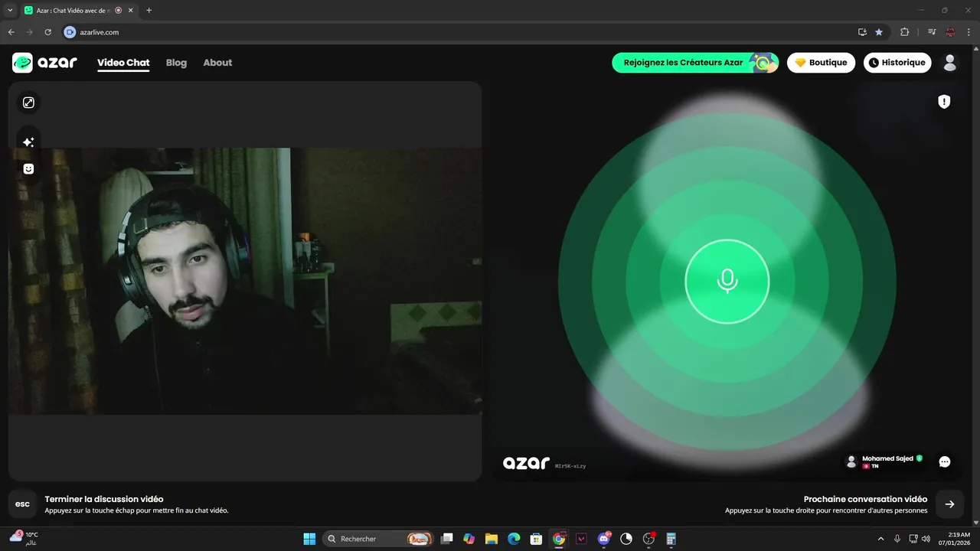The height and width of the screenshot is (551, 980).
Task: Open the sparkle effects tool
Action: tap(28, 142)
